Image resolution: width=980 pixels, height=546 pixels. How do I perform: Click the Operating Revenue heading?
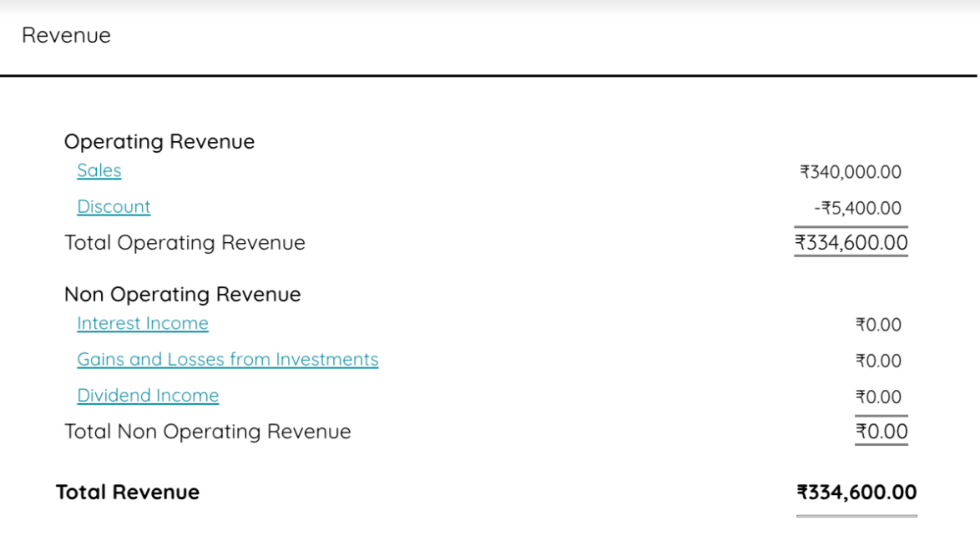(159, 141)
